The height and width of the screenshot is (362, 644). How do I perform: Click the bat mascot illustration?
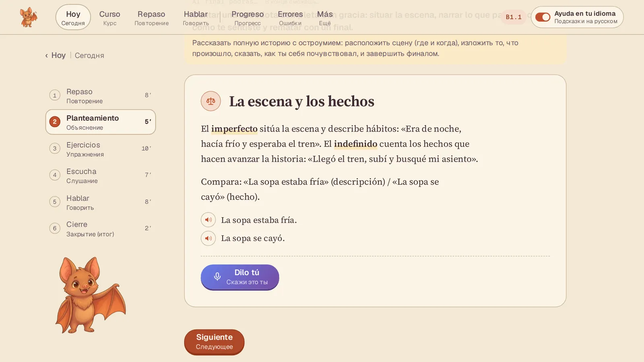coord(90,295)
